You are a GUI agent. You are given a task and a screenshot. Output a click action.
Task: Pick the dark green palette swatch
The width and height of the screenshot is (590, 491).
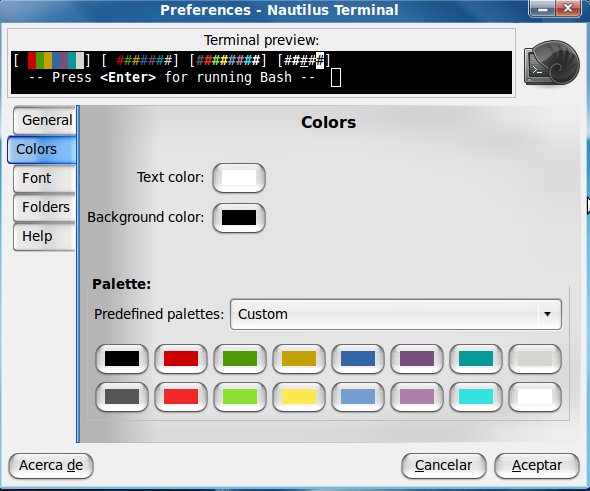click(240, 359)
